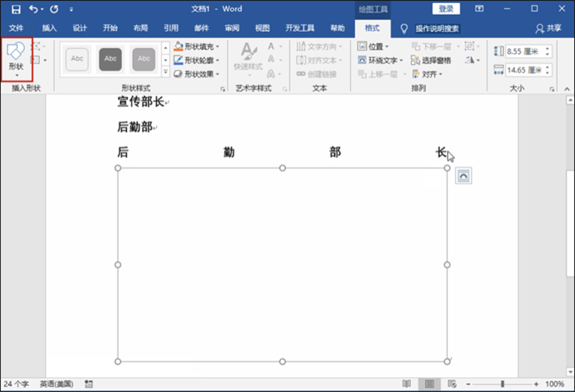
Task: Apply the dark gray Abc shape style
Action: pos(111,59)
